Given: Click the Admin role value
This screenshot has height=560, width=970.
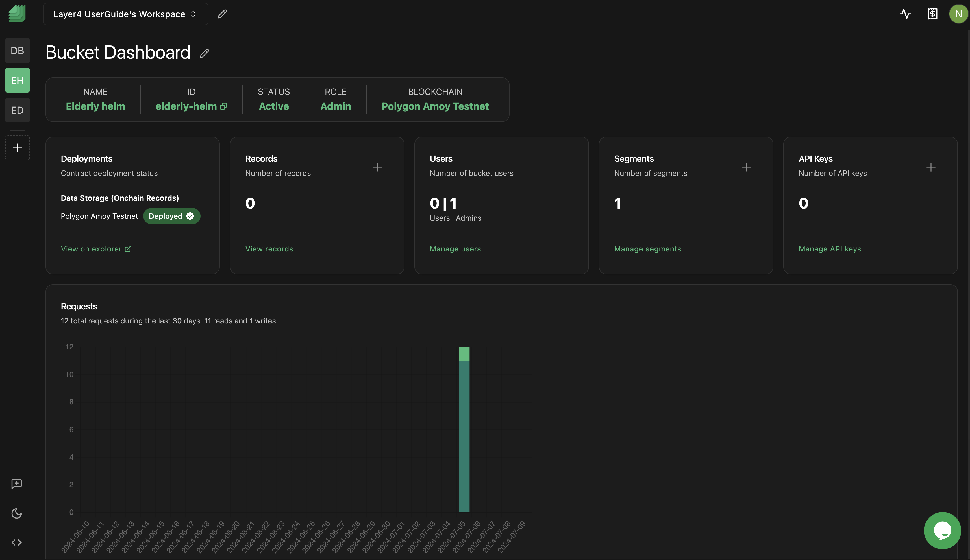Looking at the screenshot, I should point(336,106).
